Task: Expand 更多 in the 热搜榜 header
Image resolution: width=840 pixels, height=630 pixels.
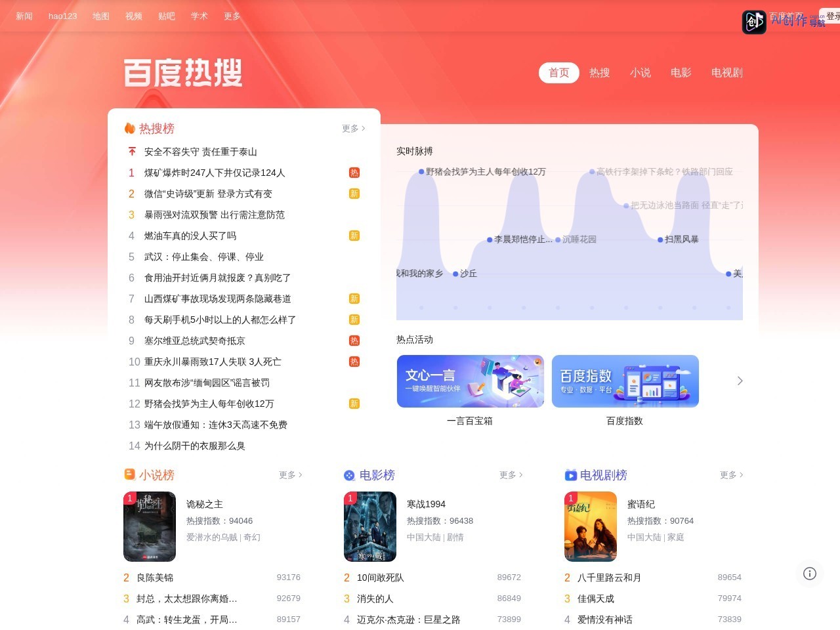Action: (354, 129)
